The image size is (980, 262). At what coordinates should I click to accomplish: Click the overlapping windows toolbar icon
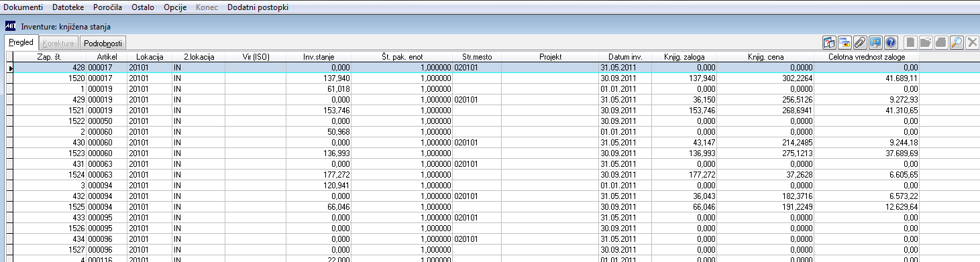845,42
